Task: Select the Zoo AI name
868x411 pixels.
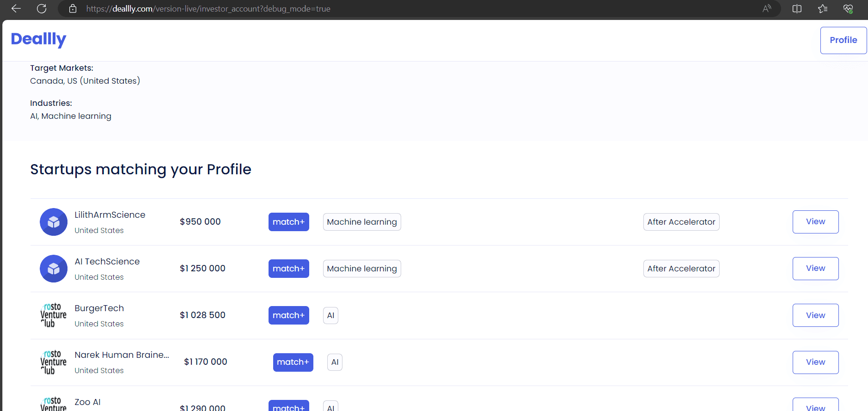Action: coord(87,402)
